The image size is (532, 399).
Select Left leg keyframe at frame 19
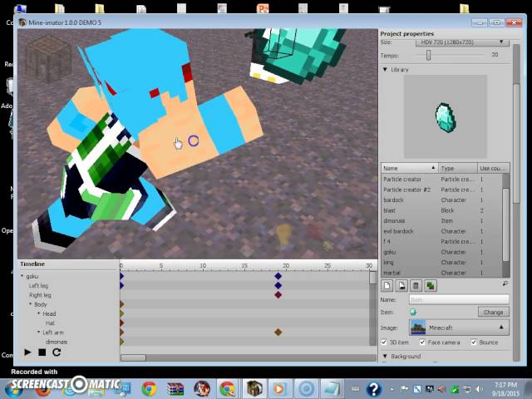[278, 285]
